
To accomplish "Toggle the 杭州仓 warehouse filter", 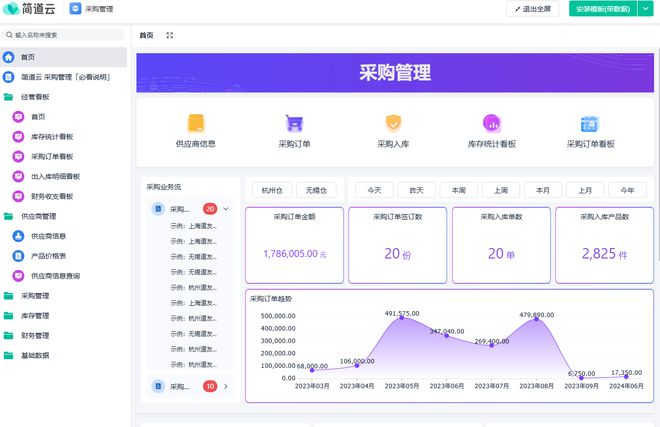I will click(272, 190).
